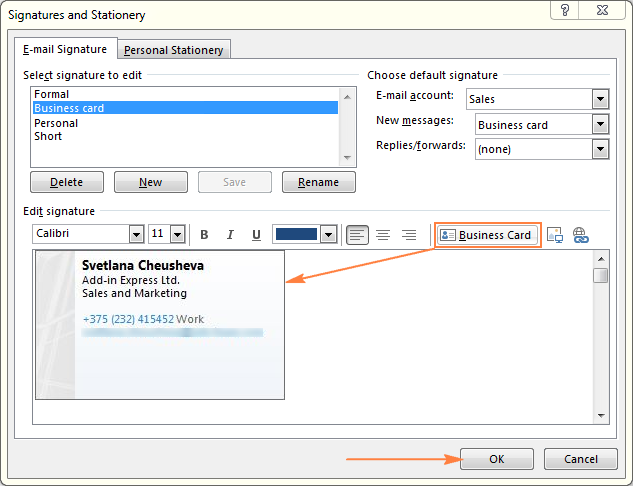Align signature text right

(x=408, y=235)
